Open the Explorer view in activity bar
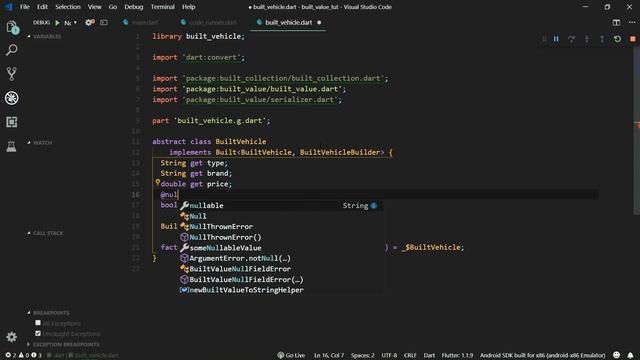This screenshot has width=640, height=360. (x=12, y=28)
